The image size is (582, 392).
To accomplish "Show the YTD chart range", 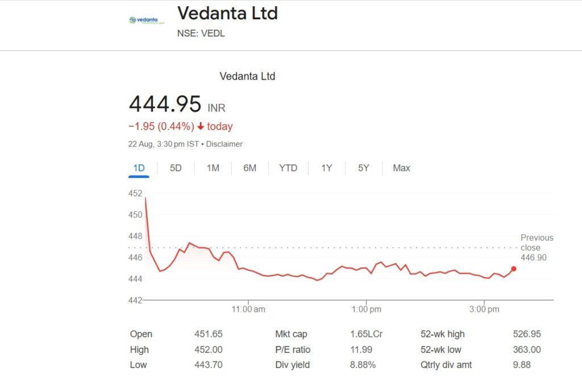I will click(x=288, y=168).
